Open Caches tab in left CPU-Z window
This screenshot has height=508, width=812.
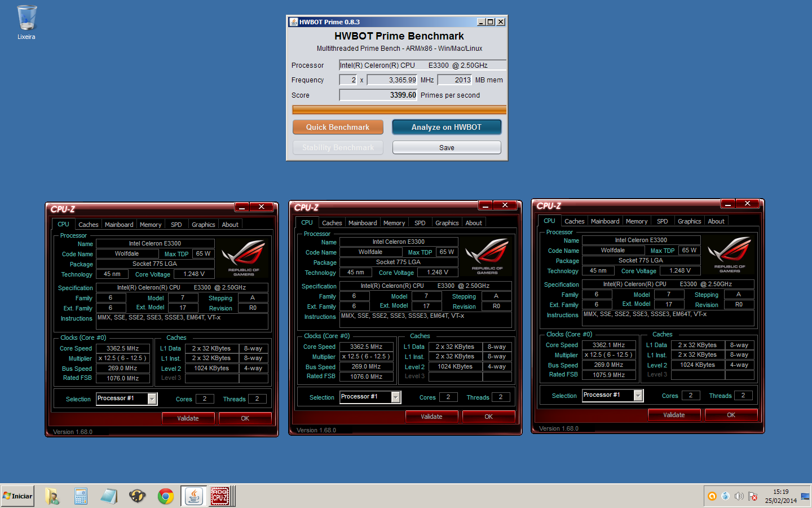89,225
